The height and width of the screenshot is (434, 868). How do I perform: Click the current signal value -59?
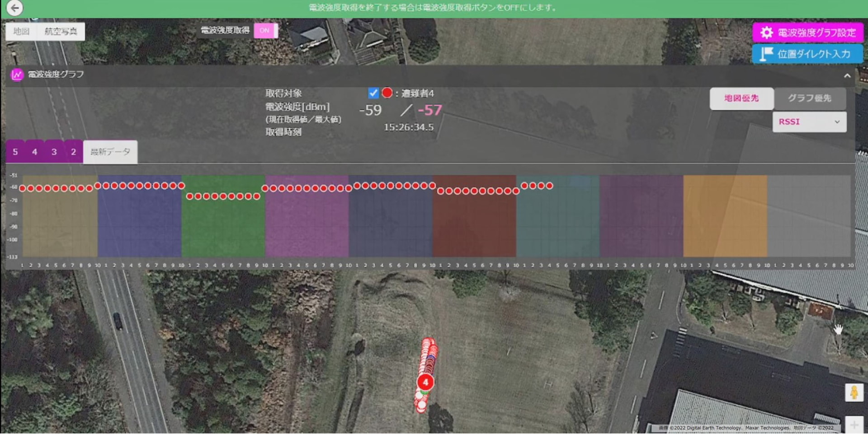(370, 110)
